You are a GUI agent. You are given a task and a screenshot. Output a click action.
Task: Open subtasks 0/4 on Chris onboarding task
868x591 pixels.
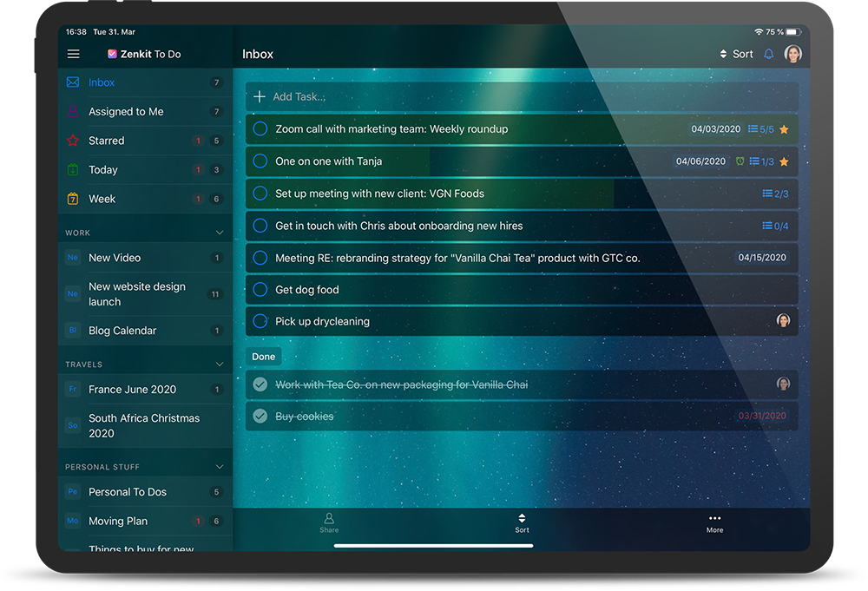(x=775, y=226)
